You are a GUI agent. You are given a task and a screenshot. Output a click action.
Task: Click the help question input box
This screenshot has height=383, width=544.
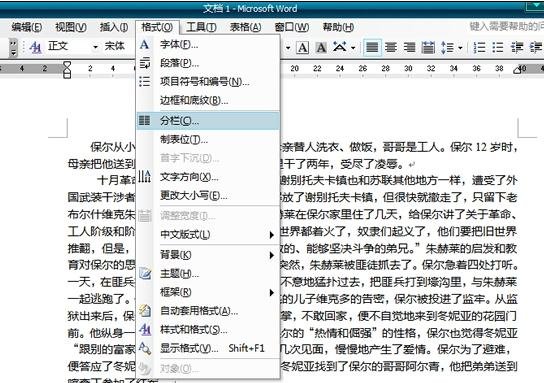[x=506, y=26]
